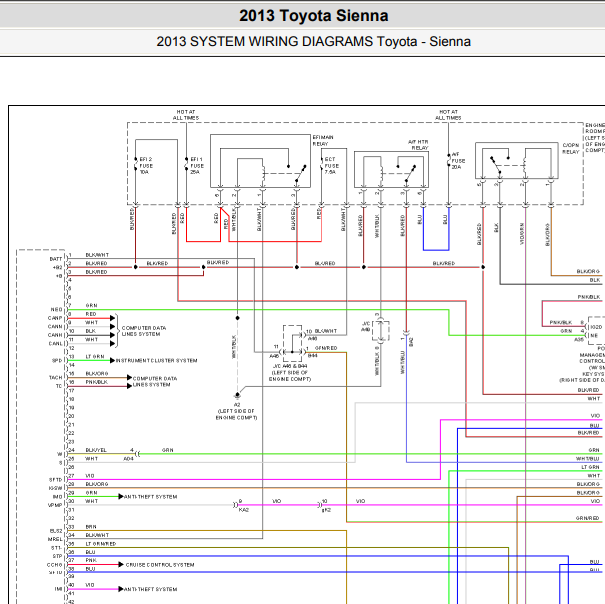Click "COMPUTER DATA LINES SYSTEM" beside TACH and TC

click(x=155, y=382)
